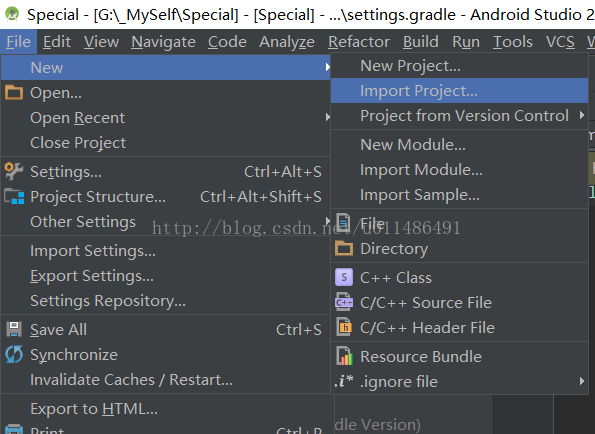This screenshot has width=595, height=434.
Task: Click the Open folder icon
Action: (x=14, y=93)
